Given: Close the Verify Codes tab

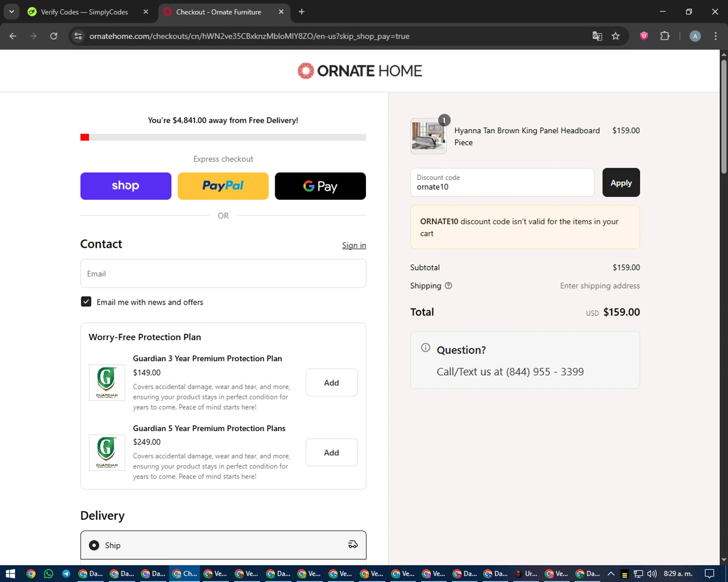Looking at the screenshot, I should (146, 12).
